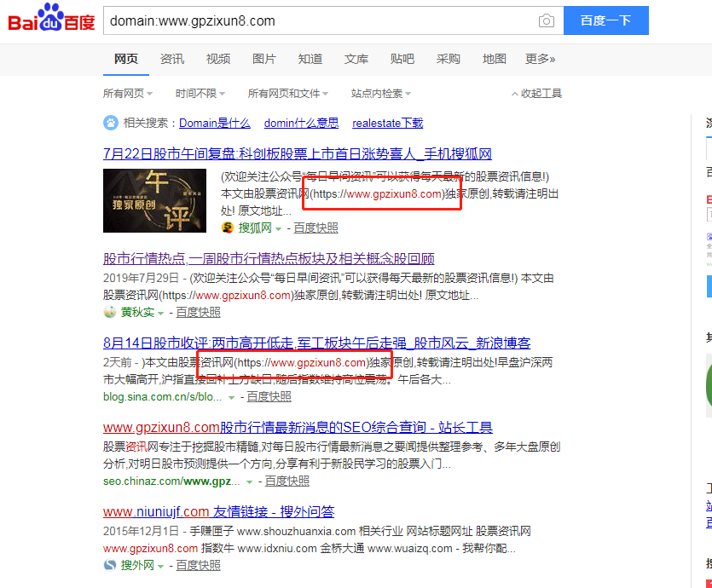This screenshot has height=588, width=712.
Task: Click the paw icon beside 相关搜索
Action: [x=110, y=123]
